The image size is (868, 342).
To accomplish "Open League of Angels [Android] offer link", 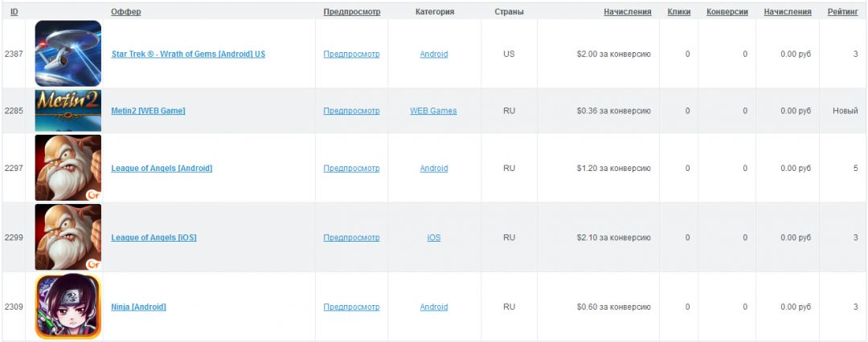I will 162,169.
